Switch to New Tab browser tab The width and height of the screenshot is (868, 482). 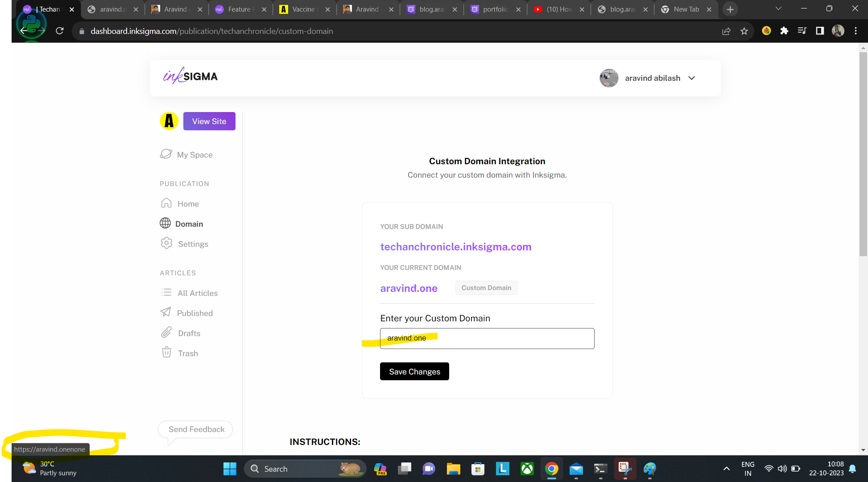(x=686, y=9)
